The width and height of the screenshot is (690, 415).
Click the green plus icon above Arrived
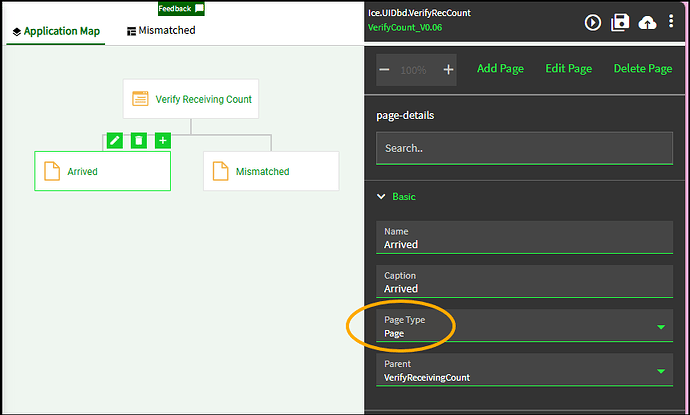163,141
